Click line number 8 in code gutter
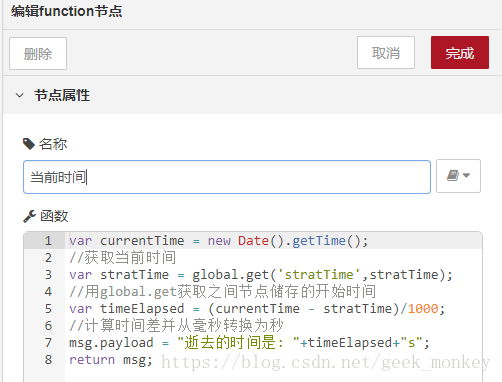The width and height of the screenshot is (502, 382). coord(48,360)
